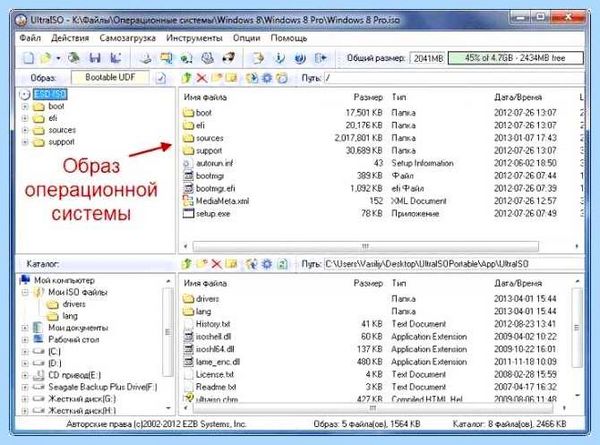Click the Burn CD/DVD image icon
This screenshot has width=600, height=445.
pos(228,58)
